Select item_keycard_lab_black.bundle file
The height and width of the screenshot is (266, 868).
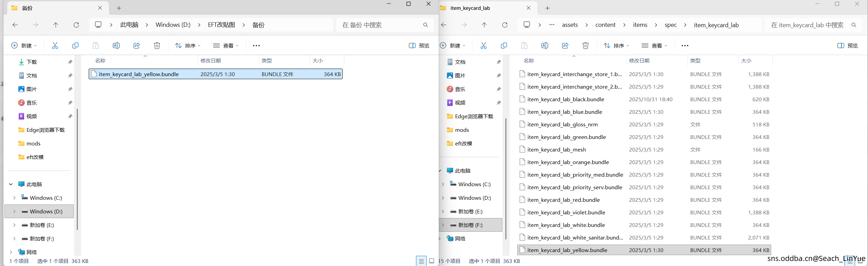tap(644, 99)
